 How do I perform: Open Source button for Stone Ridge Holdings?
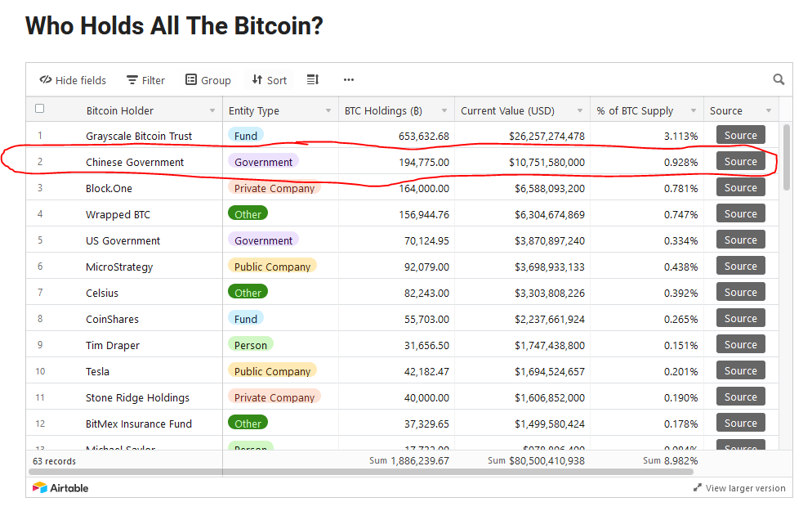(741, 397)
